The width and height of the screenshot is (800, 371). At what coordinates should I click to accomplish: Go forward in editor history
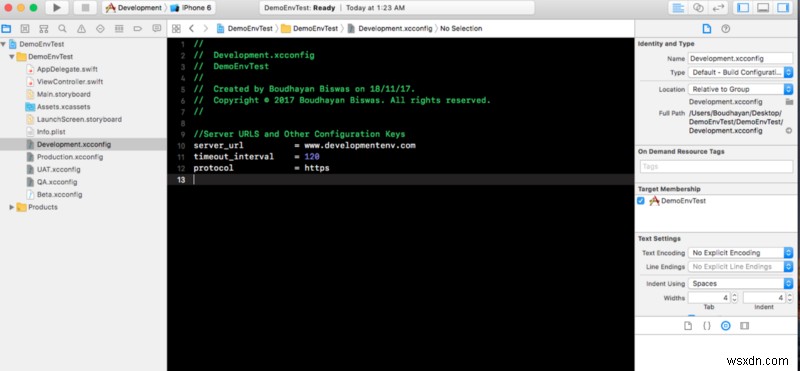pos(206,29)
